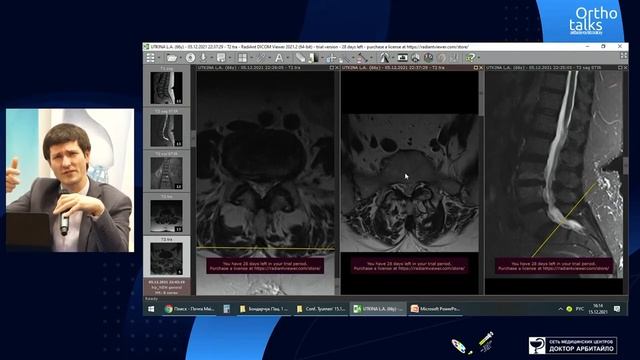Select the pan image tool
The width and height of the screenshot is (640, 360).
point(331,58)
